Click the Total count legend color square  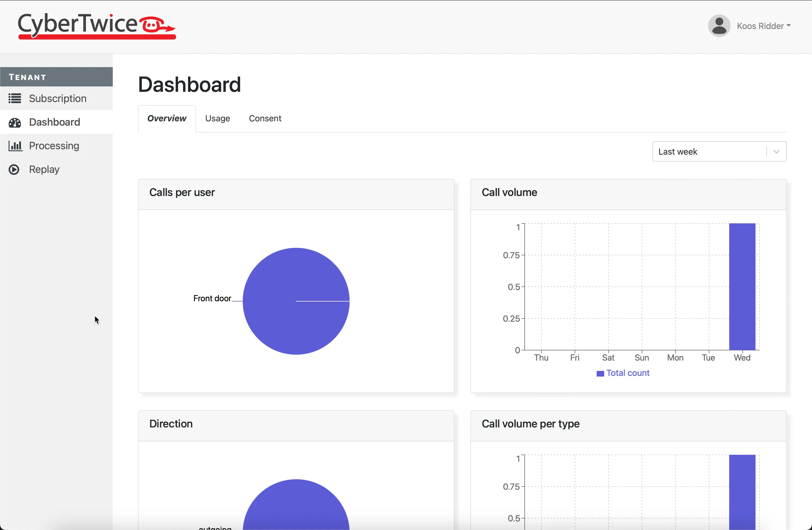[600, 373]
